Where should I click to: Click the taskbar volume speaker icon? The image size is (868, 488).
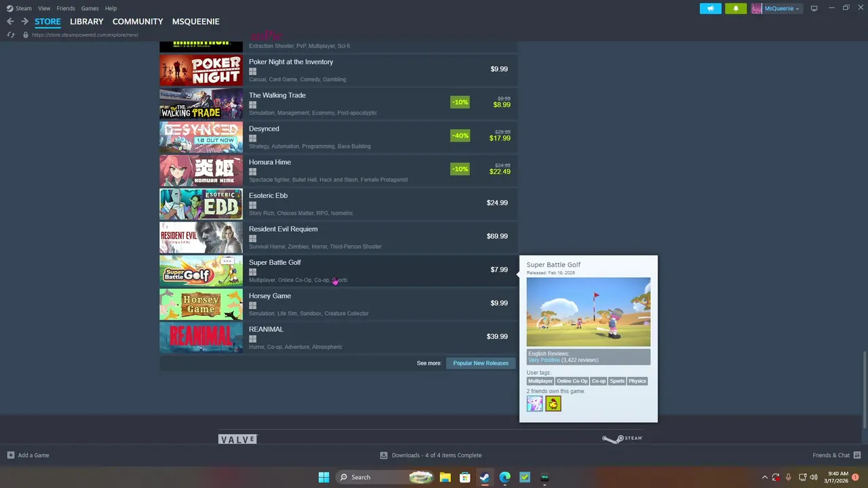tap(812, 477)
